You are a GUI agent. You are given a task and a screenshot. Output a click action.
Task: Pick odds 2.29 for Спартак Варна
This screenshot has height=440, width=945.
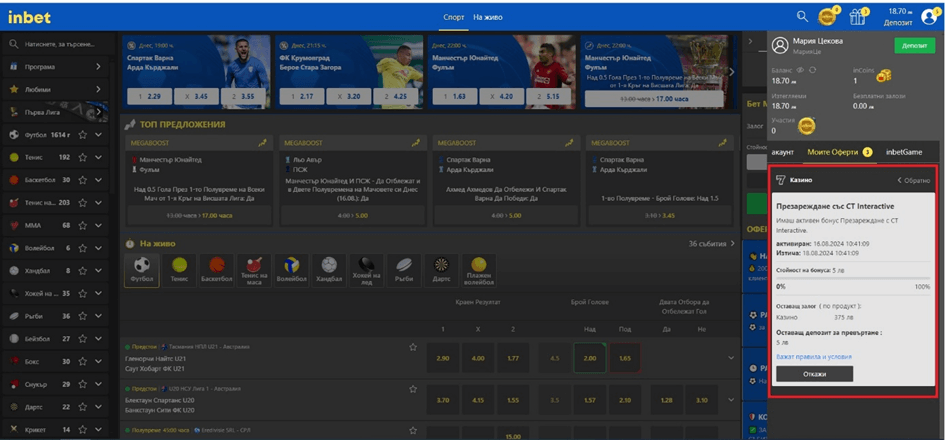[x=149, y=96]
